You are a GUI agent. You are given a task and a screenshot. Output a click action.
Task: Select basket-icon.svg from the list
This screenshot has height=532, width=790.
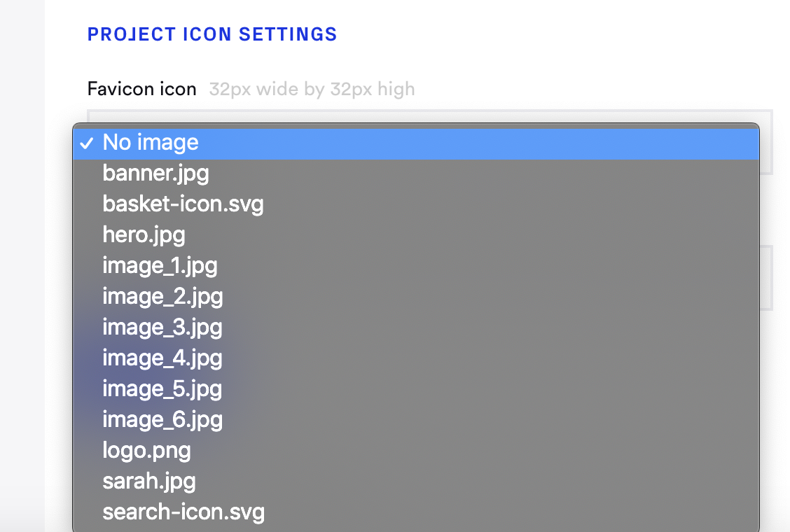(183, 204)
